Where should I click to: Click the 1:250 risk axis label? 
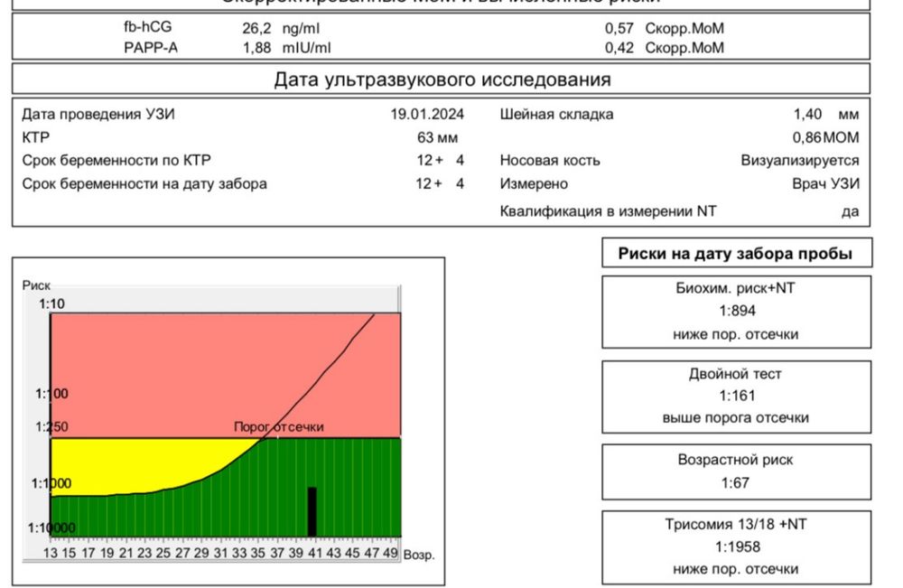(51, 426)
